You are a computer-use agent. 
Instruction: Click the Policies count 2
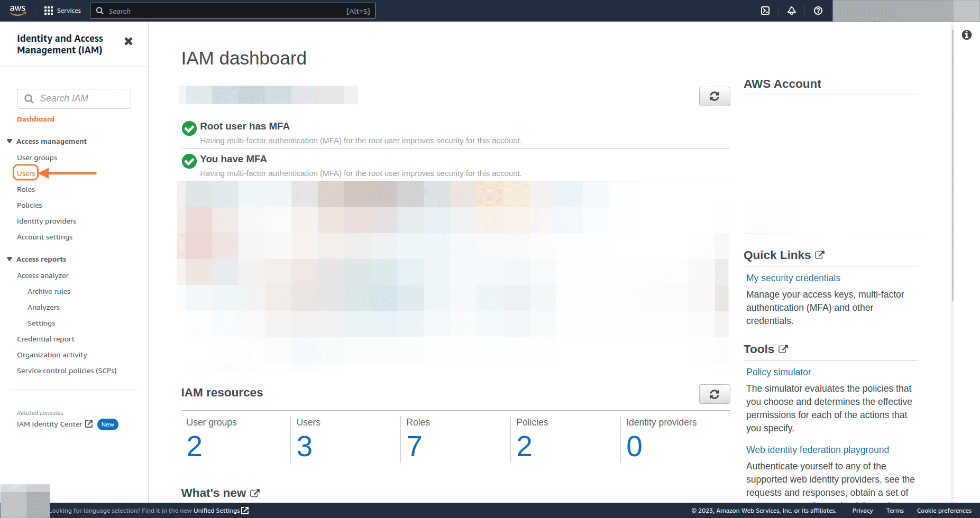525,447
